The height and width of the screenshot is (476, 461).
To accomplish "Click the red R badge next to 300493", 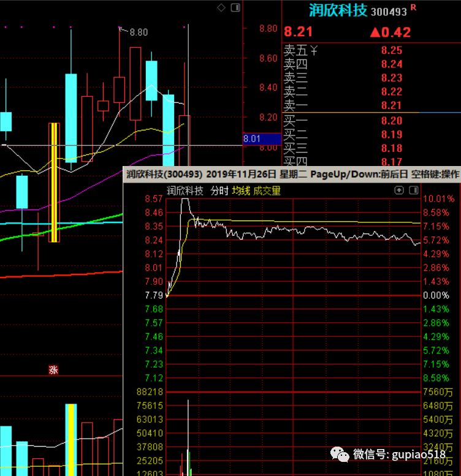I will (413, 7).
